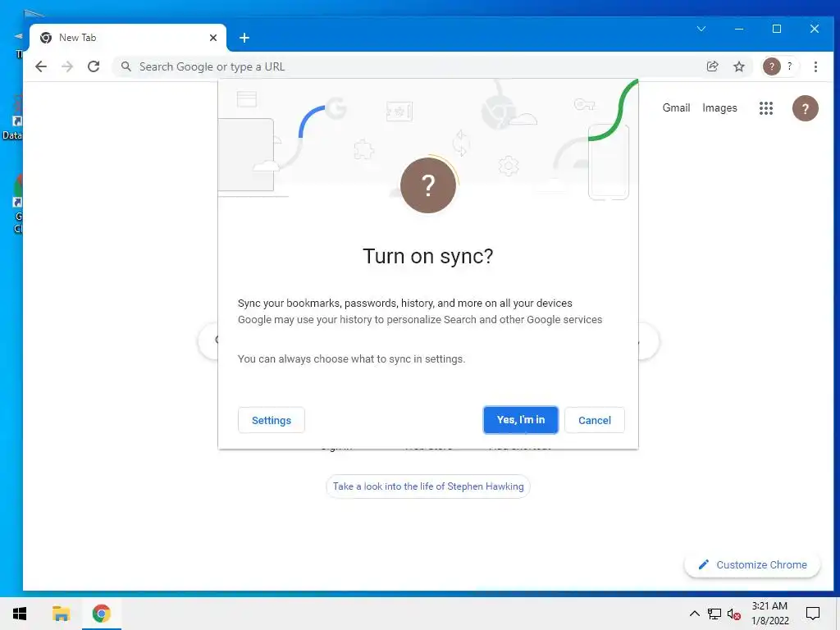
Task: Open Gmail link
Action: [x=676, y=107]
